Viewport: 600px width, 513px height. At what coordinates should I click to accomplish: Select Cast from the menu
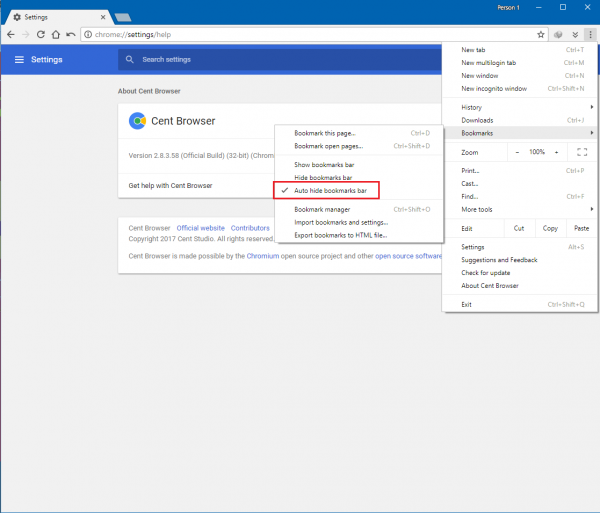coord(520,184)
